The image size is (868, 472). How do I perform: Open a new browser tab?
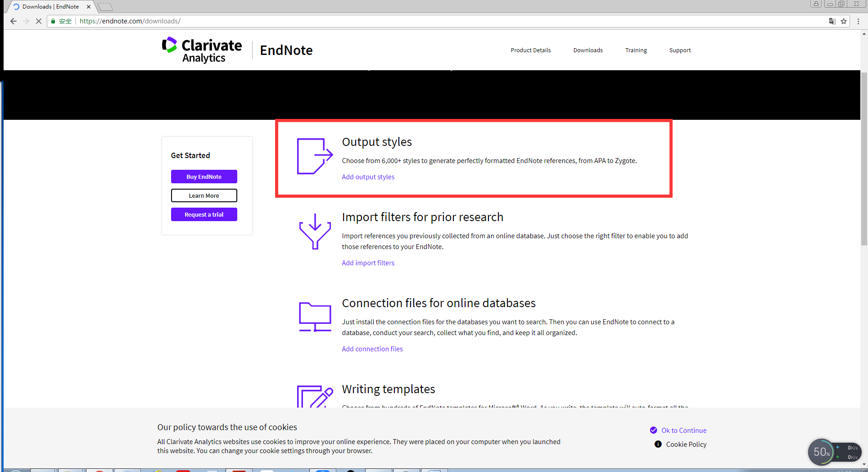105,7
